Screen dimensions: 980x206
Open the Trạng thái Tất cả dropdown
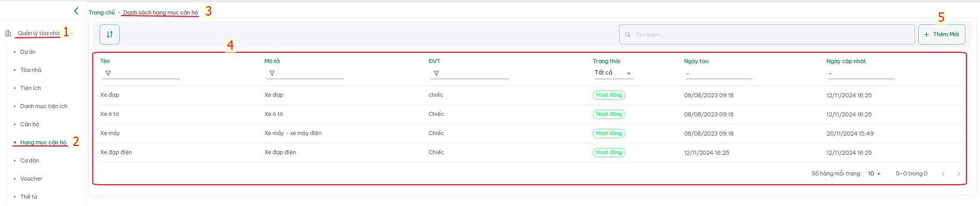[613, 73]
